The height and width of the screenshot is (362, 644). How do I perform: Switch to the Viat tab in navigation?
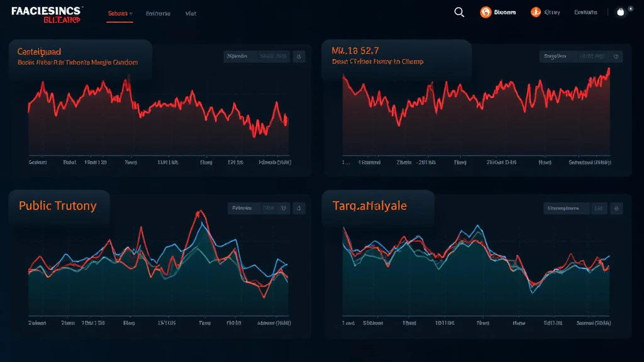pos(191,13)
